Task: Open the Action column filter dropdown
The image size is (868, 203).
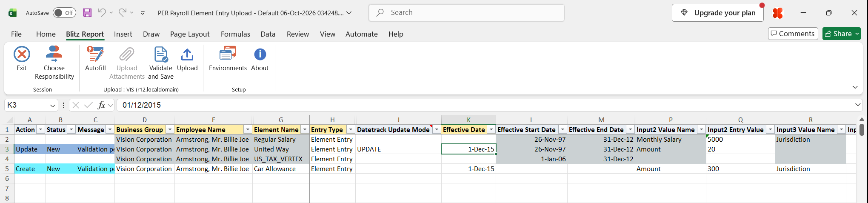Action: coord(41,129)
